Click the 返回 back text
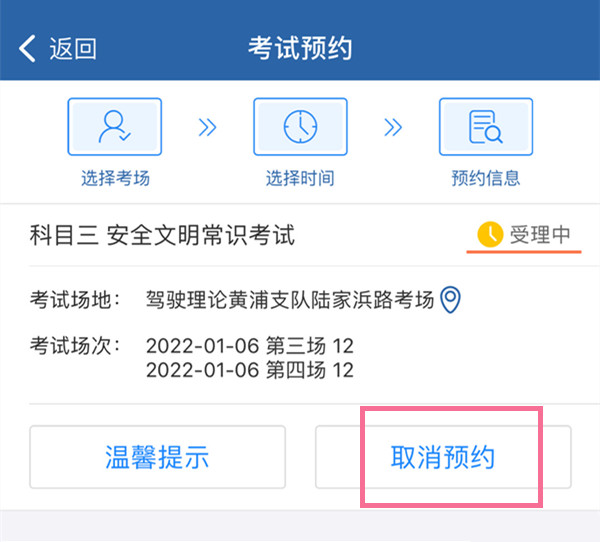Viewport: 600px width, 542px height. (73, 48)
